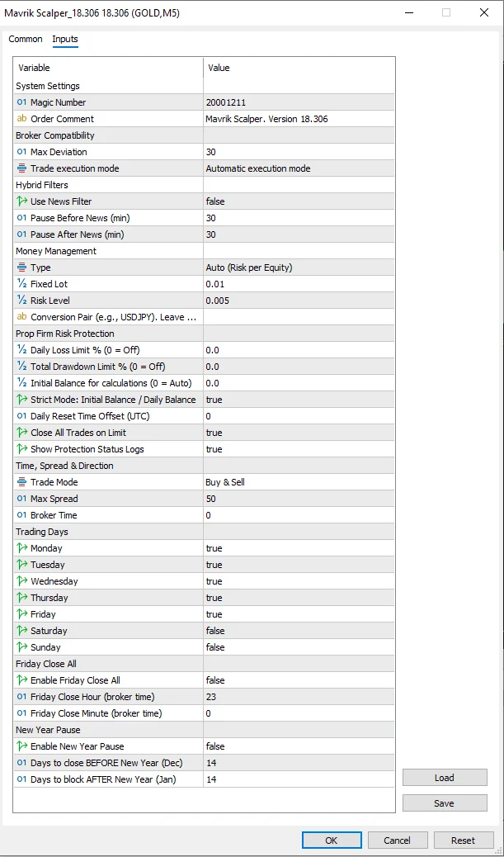This screenshot has width=504, height=857.
Task: Click the boolean icon beside Enable New Year Pause
Action: 21,746
